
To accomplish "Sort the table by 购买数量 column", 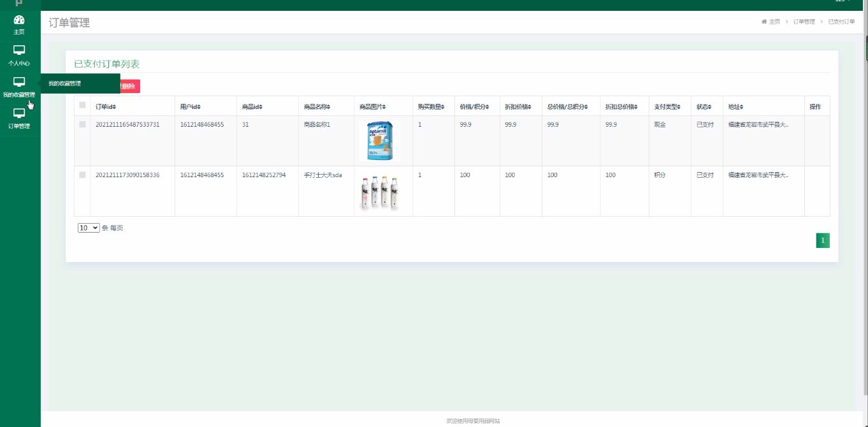I will [x=431, y=106].
